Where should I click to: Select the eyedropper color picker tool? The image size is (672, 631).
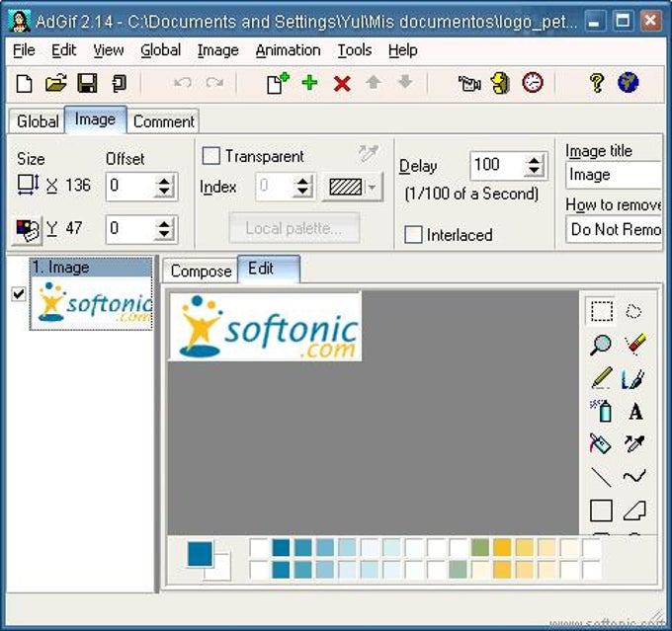click(634, 443)
